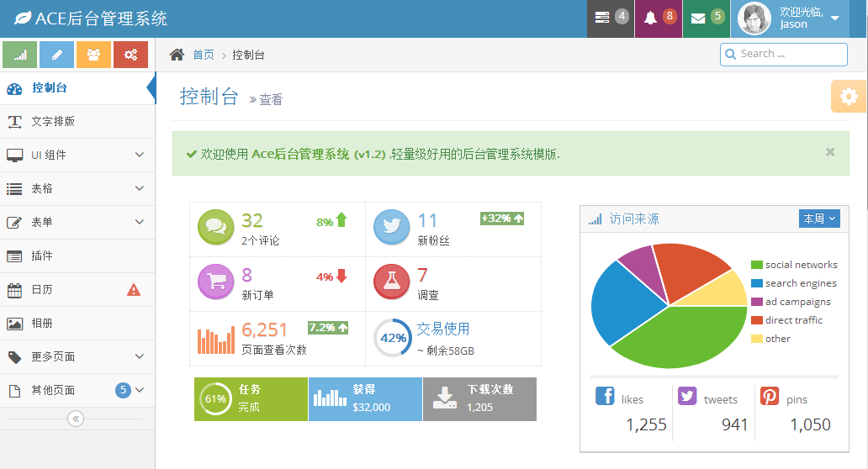Expand the 更多页面 sidebar menu

click(x=77, y=356)
